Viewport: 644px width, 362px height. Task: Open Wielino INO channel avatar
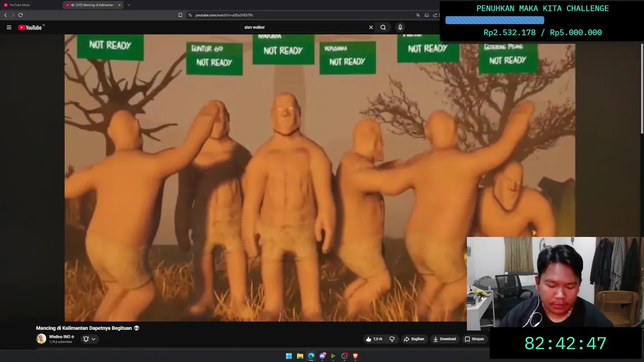coord(41,338)
